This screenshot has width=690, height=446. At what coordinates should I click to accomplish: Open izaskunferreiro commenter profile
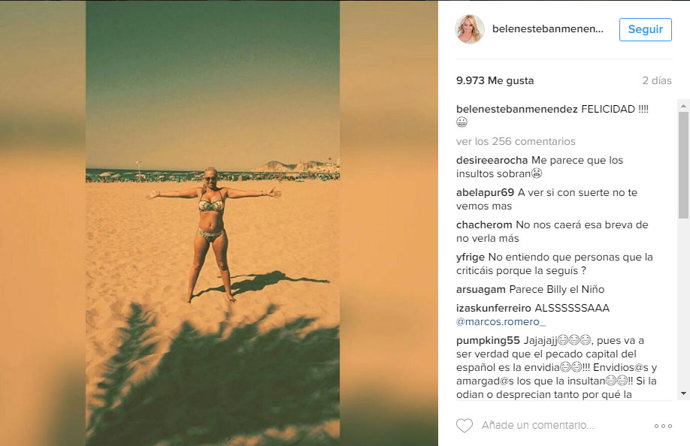click(x=493, y=308)
